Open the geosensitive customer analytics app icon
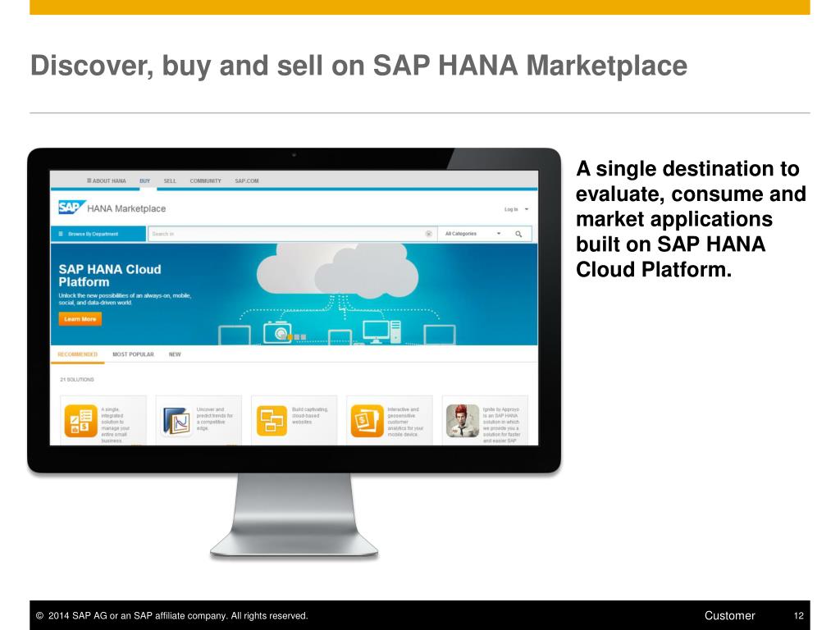840x630 pixels. click(x=367, y=421)
